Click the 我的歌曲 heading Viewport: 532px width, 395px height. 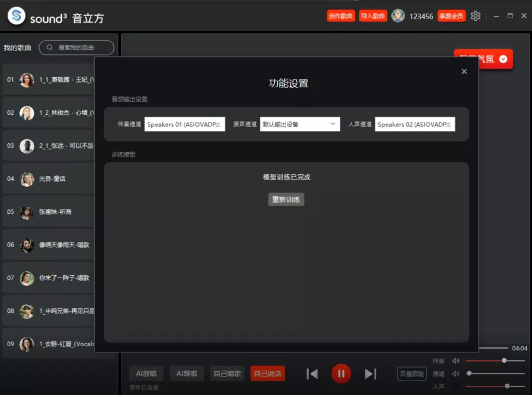17,48
